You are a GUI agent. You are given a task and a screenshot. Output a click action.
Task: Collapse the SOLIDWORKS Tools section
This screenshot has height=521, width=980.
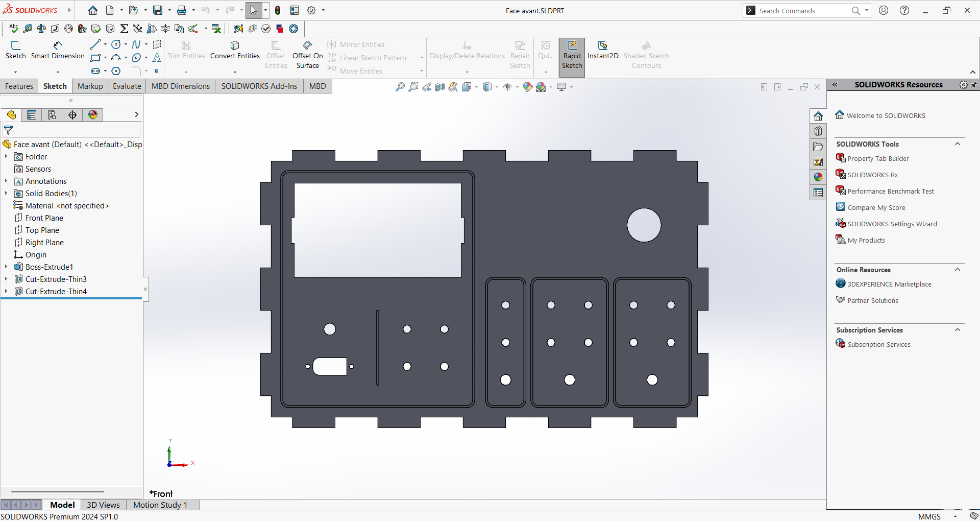tap(958, 144)
